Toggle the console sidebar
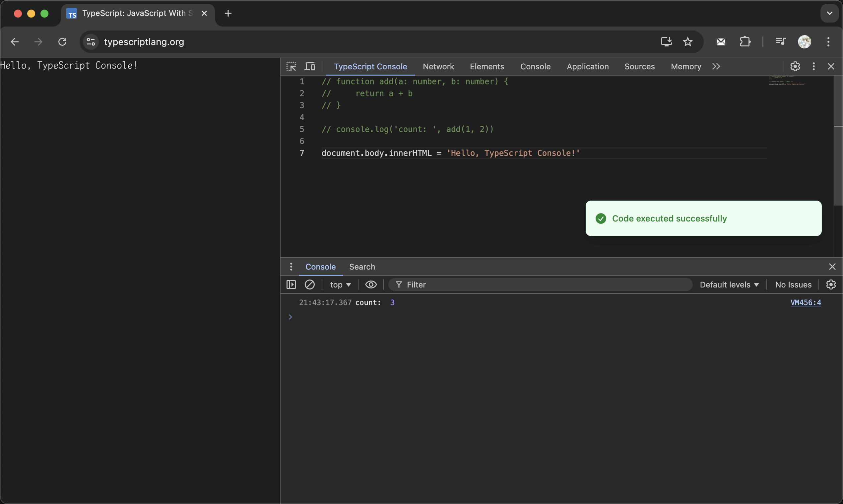The height and width of the screenshot is (504, 843). (x=291, y=284)
